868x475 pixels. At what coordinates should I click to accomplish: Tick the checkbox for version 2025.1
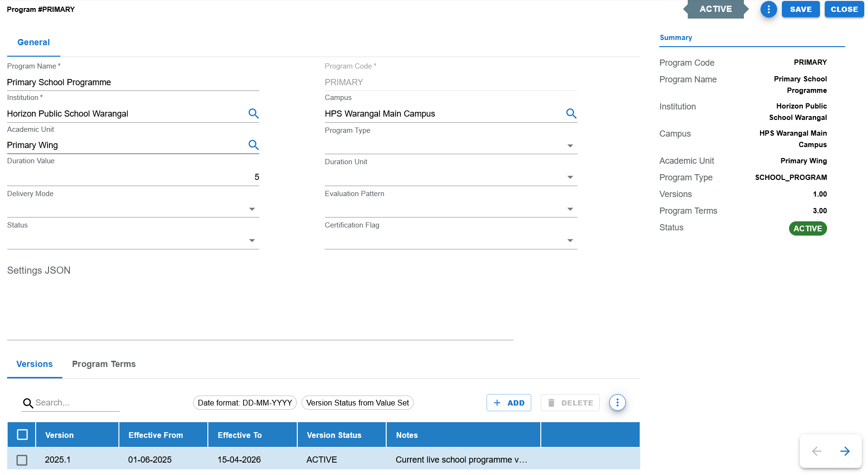pyautogui.click(x=22, y=460)
